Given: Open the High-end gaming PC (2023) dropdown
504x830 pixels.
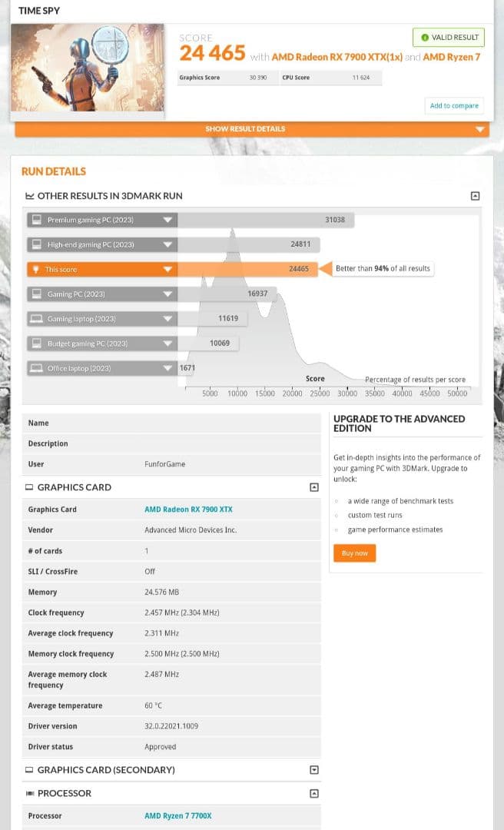Looking at the screenshot, I should (167, 244).
